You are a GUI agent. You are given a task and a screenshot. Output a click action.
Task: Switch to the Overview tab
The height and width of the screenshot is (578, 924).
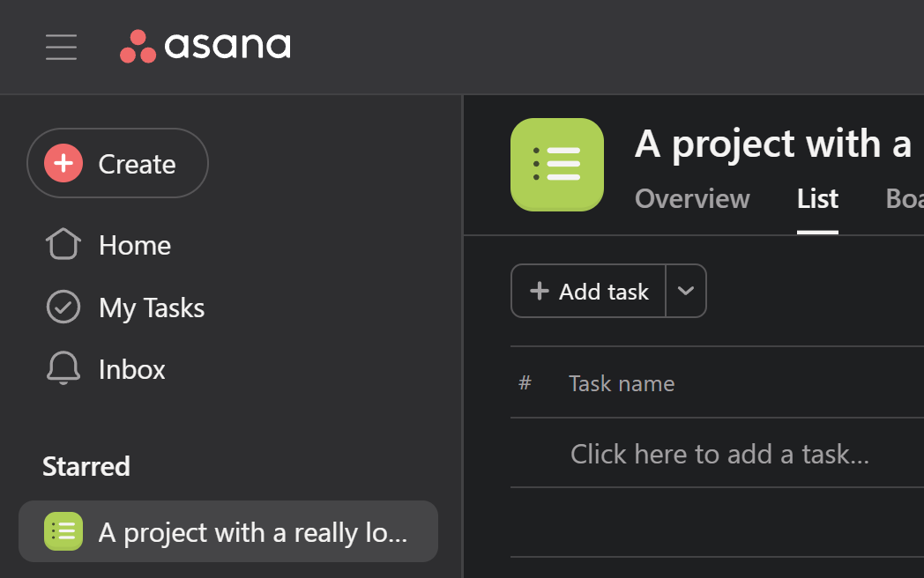[x=692, y=199]
